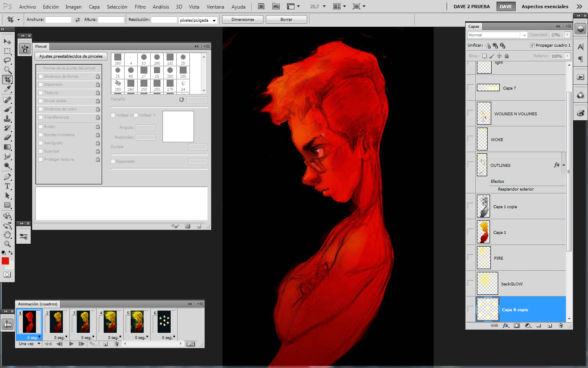Delete the selected animation frame
Viewport: 588px width, 368px height.
116,344
